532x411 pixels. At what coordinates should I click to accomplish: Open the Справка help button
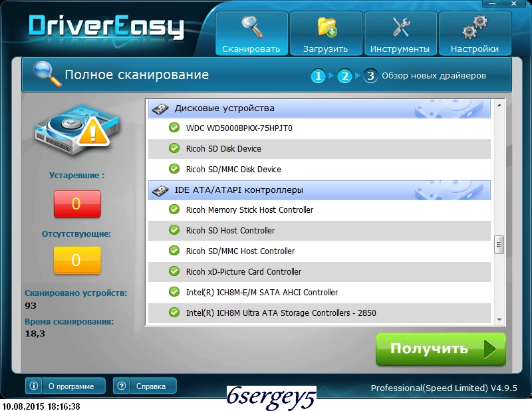pyautogui.click(x=145, y=386)
